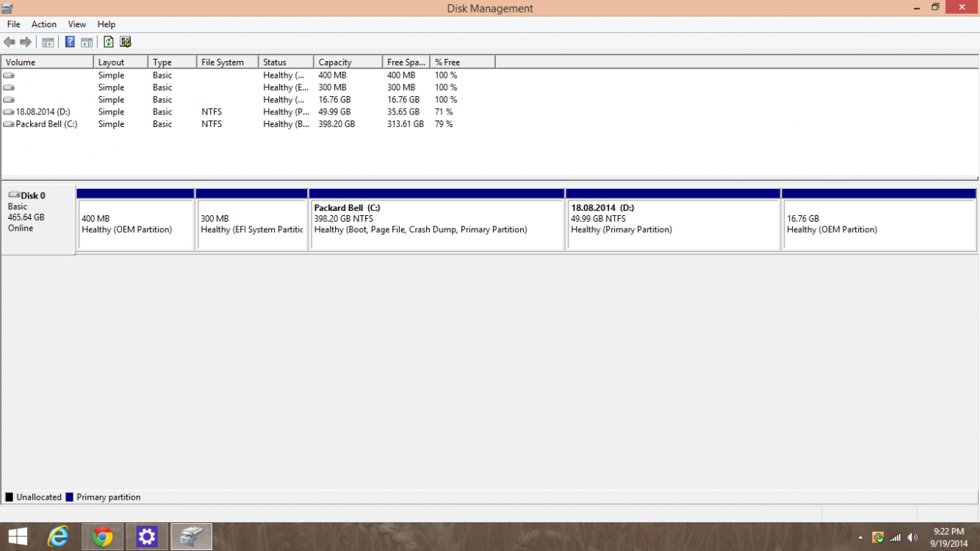Open the volume speaker tray icon

(912, 538)
